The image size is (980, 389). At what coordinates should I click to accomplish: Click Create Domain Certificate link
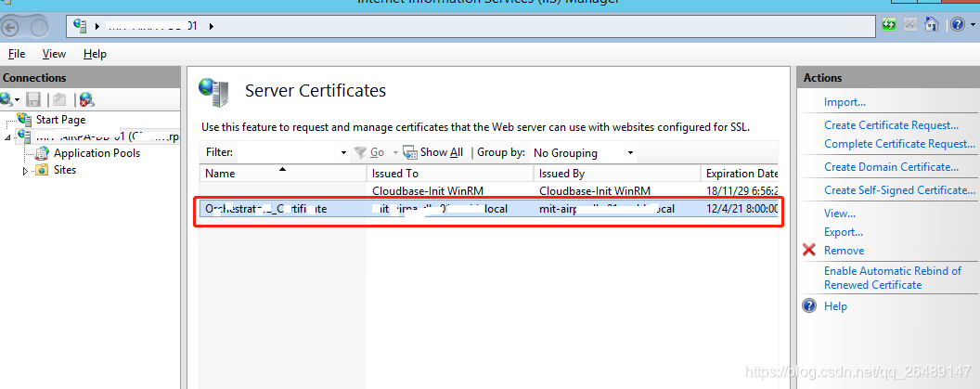click(891, 167)
